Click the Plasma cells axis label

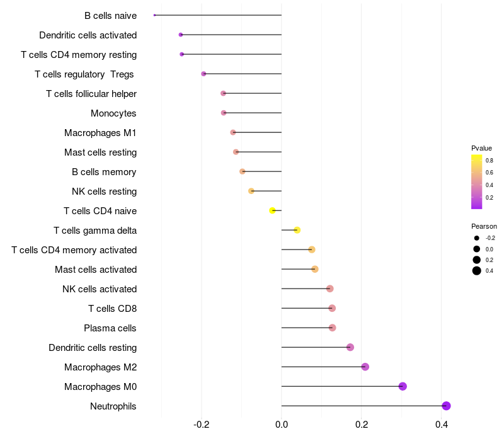coord(110,328)
